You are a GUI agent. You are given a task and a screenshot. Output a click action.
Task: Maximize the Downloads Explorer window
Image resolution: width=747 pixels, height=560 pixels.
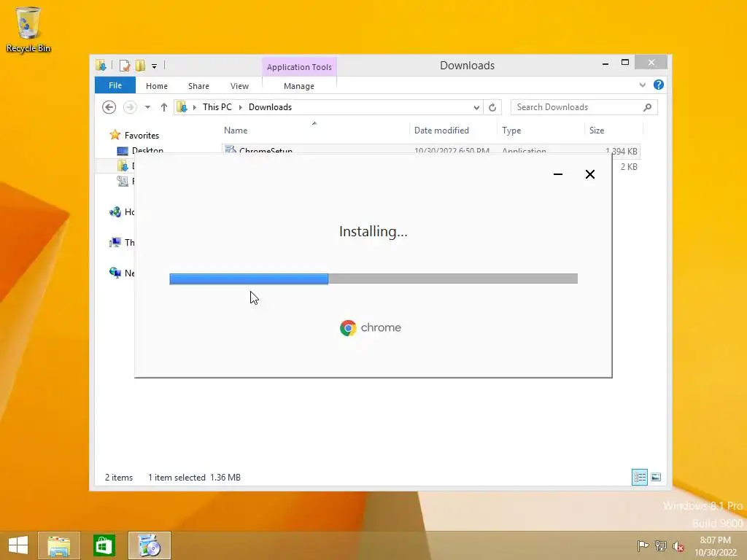pyautogui.click(x=625, y=63)
